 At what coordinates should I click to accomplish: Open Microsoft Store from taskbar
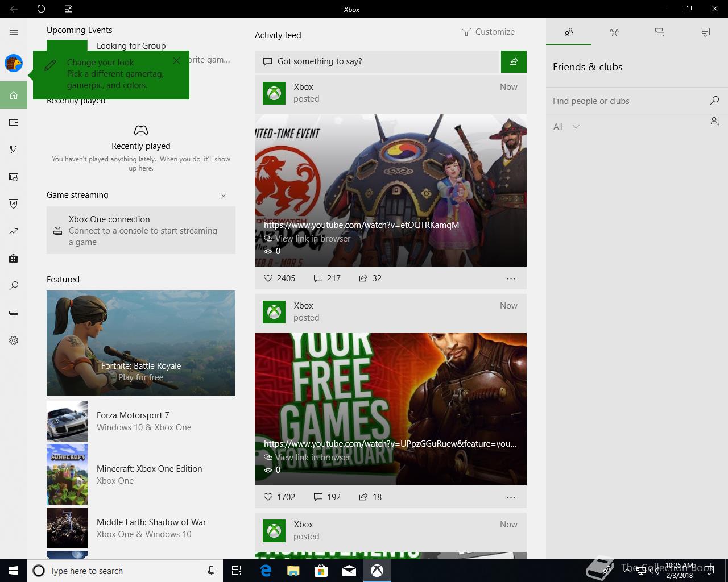click(321, 571)
